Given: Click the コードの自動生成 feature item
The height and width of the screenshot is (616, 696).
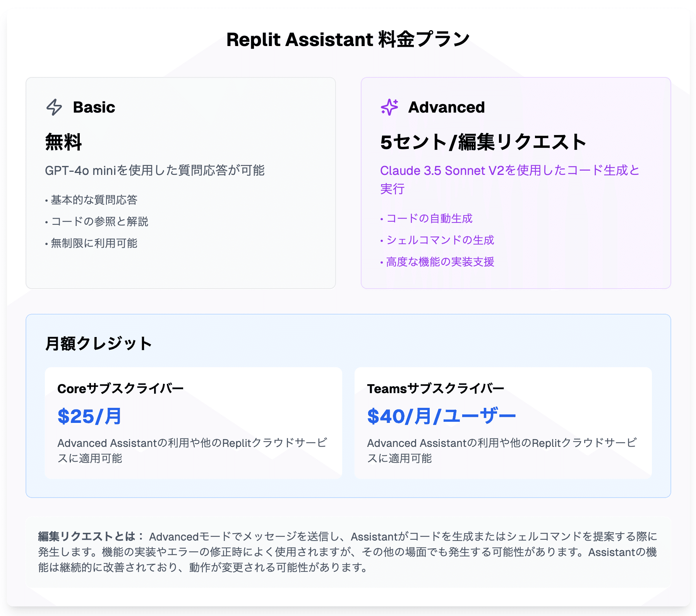Looking at the screenshot, I should coord(429,218).
